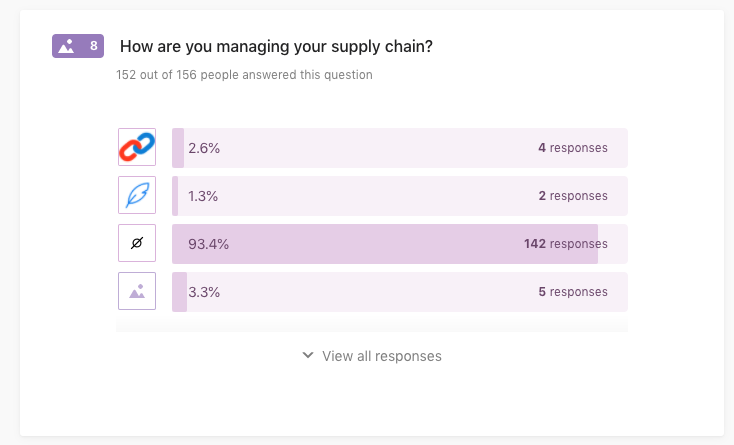Click the picture choice question type icon

tap(67, 46)
